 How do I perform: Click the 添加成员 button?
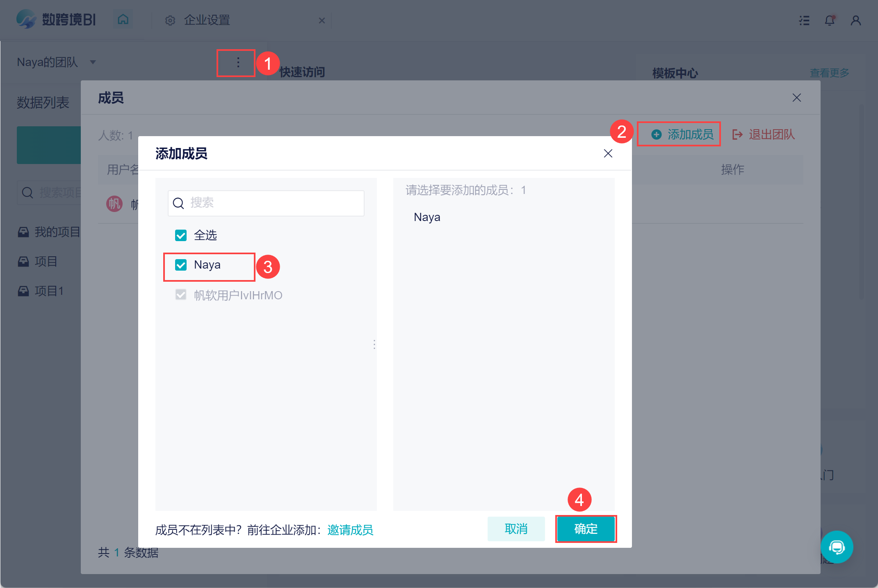(x=682, y=134)
